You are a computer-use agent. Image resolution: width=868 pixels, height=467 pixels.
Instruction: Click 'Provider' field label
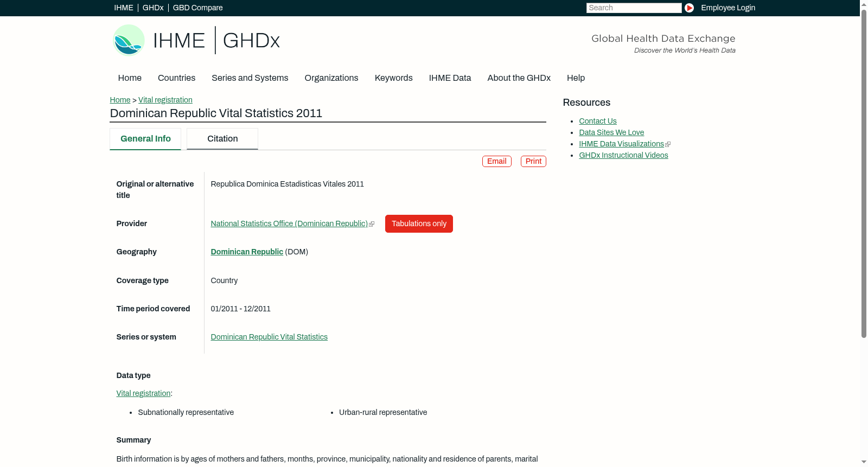click(x=132, y=223)
